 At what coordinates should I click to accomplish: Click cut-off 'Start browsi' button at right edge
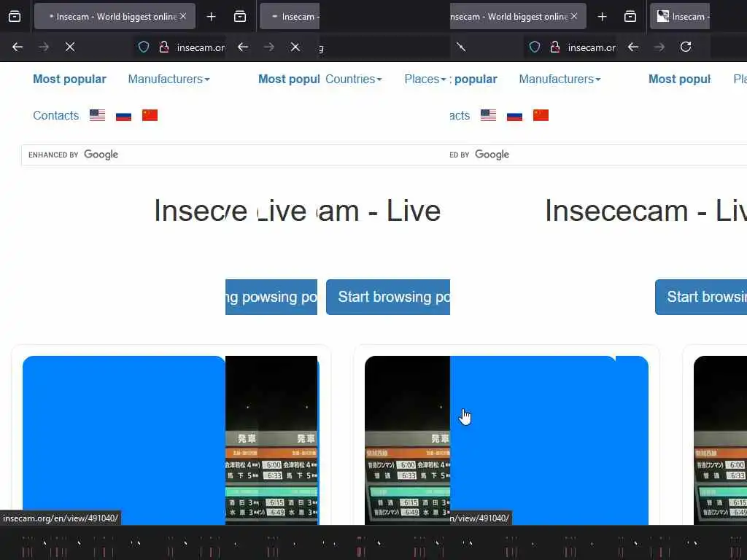pyautogui.click(x=701, y=297)
